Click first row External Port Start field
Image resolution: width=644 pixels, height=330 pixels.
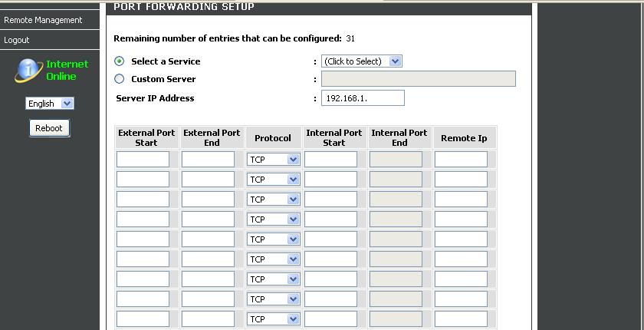click(143, 160)
